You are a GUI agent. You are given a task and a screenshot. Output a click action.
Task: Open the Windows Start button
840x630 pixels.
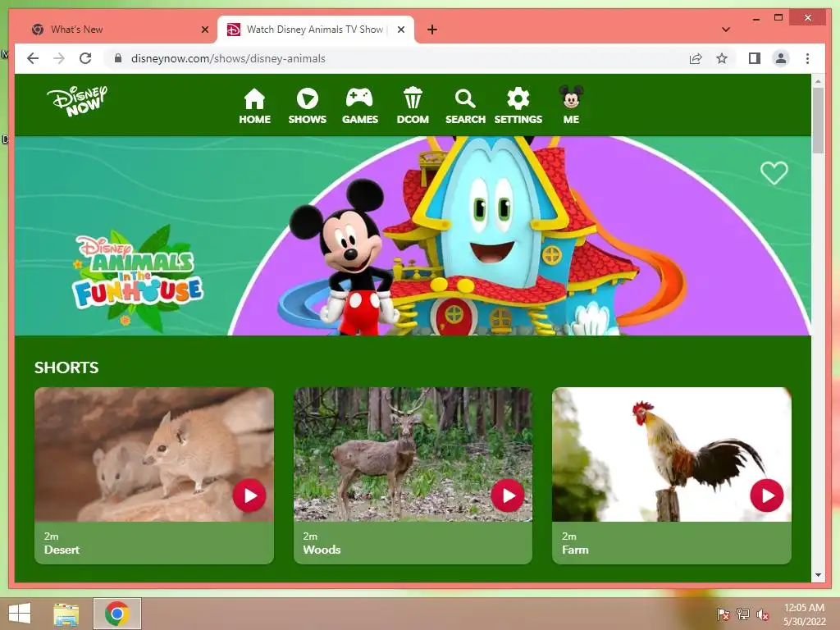20,614
